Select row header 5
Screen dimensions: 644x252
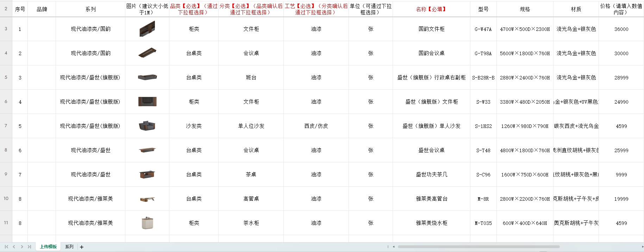pos(6,77)
